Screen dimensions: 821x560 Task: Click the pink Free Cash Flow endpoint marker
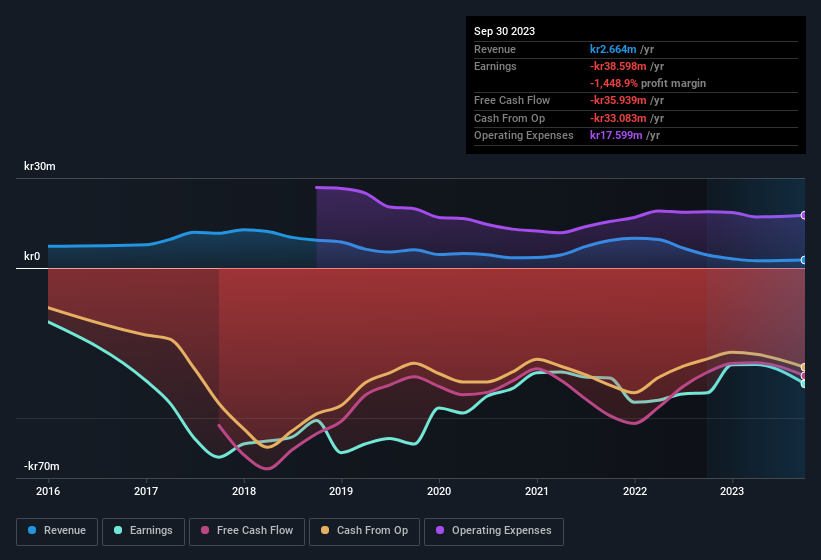coord(804,376)
